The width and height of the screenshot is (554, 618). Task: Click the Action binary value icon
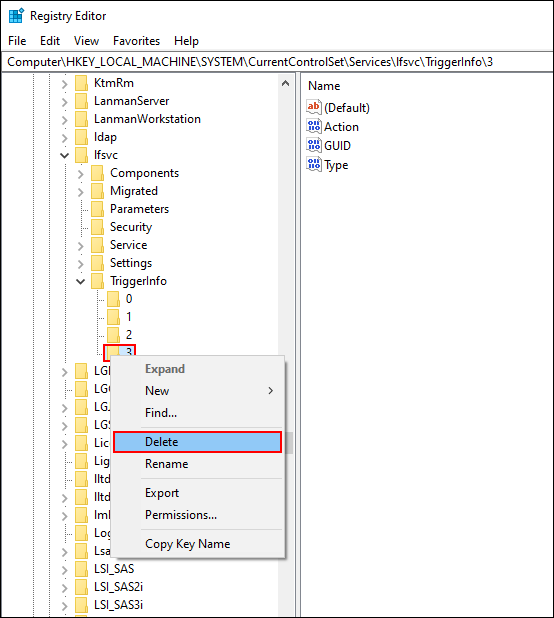pyautogui.click(x=314, y=126)
